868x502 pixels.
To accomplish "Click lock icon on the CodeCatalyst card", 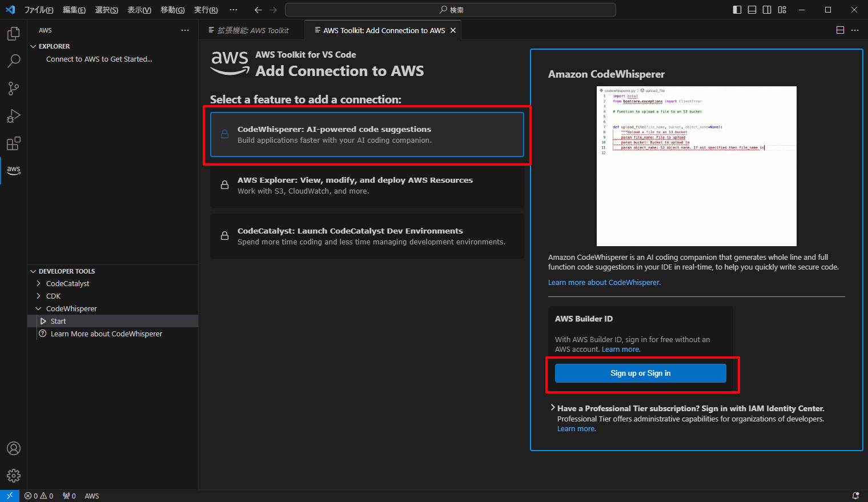I will tap(225, 236).
